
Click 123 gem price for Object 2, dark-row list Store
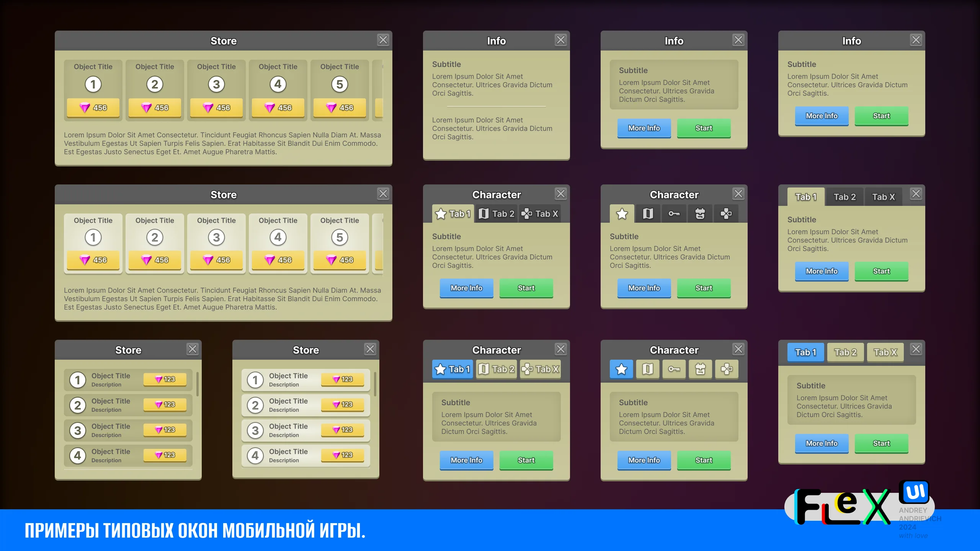[165, 404]
